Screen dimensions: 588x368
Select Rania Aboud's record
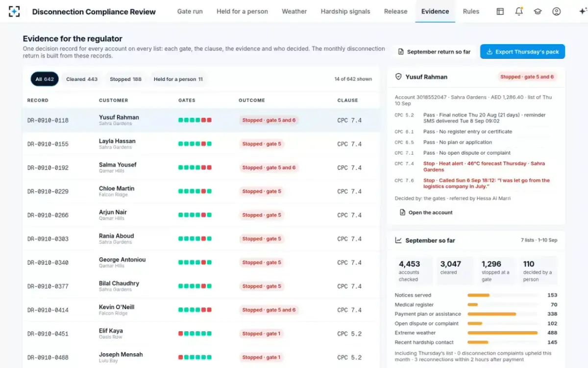click(201, 238)
